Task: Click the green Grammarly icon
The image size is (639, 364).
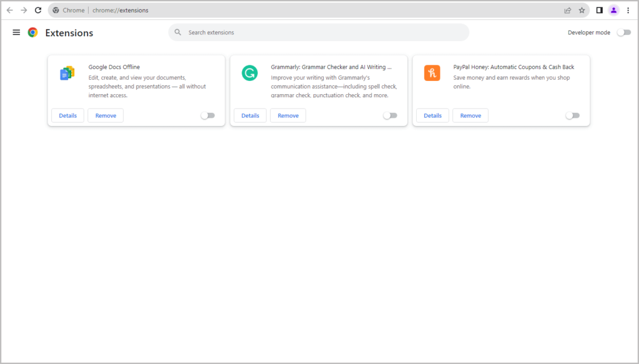Action: (x=250, y=73)
